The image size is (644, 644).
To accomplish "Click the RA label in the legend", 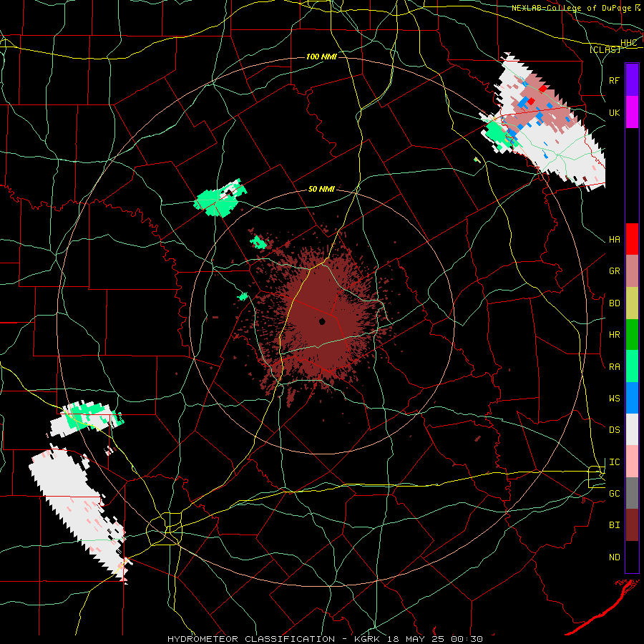I will (x=615, y=367).
